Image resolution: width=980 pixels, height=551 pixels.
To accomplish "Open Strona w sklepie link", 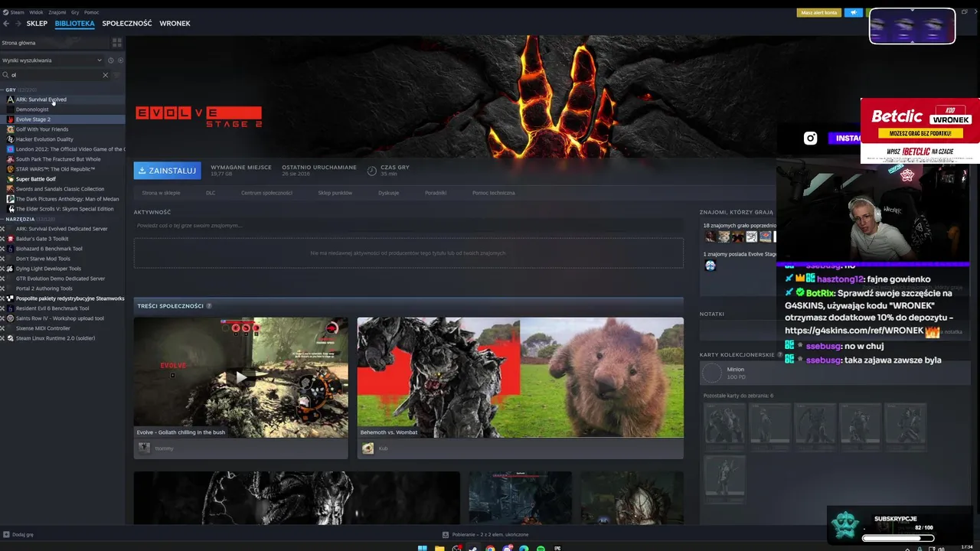I will 161,193.
